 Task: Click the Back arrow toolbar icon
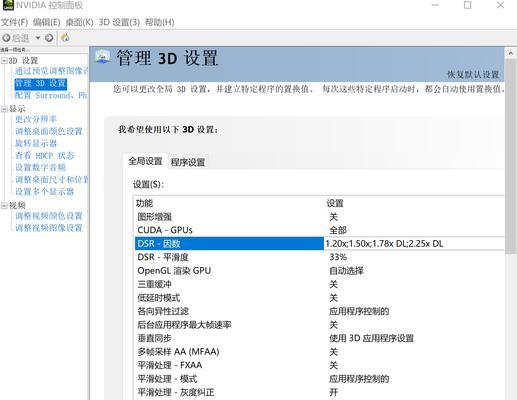6,38
